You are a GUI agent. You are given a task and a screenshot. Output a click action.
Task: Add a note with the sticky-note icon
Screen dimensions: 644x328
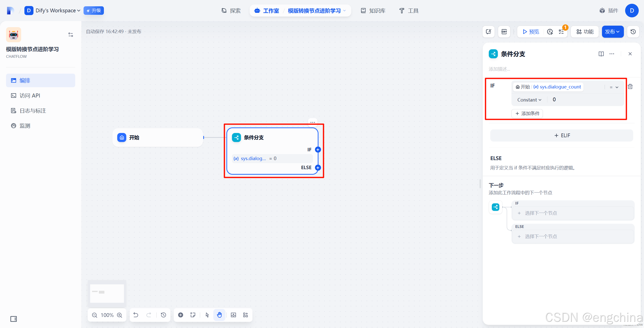pos(193,315)
